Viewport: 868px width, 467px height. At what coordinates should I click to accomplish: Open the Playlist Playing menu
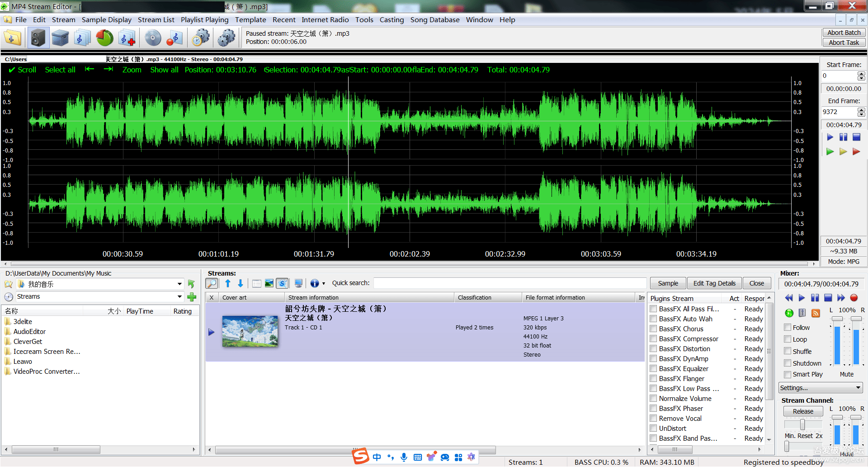click(x=204, y=20)
